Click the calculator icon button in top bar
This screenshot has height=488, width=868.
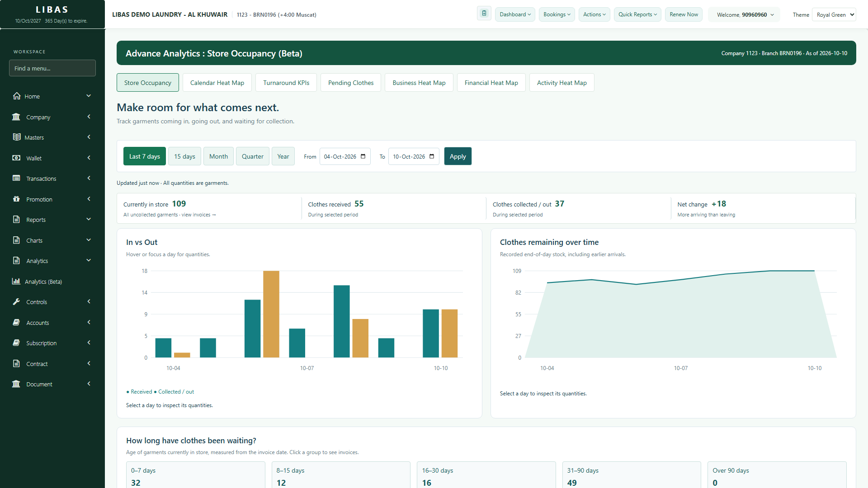click(484, 14)
